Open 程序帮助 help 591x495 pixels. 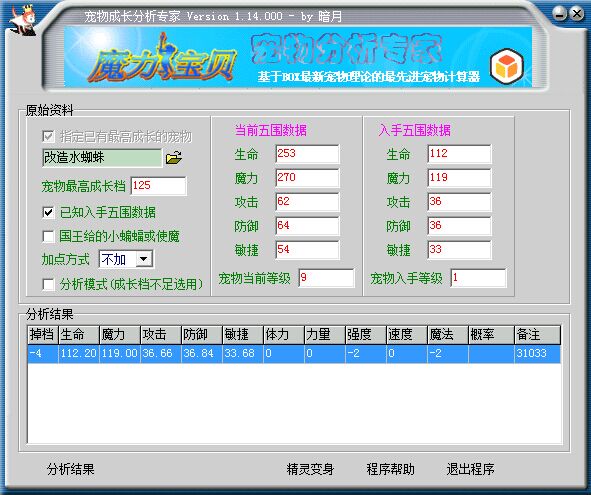tap(390, 469)
